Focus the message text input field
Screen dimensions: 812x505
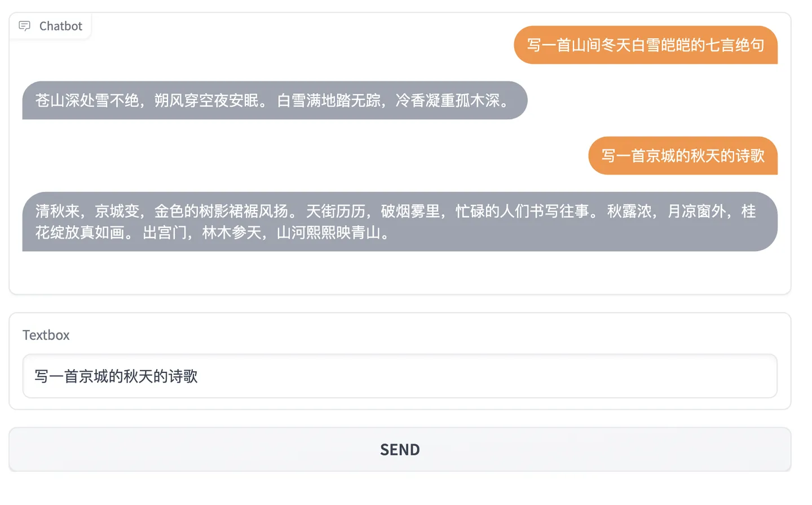click(x=399, y=376)
